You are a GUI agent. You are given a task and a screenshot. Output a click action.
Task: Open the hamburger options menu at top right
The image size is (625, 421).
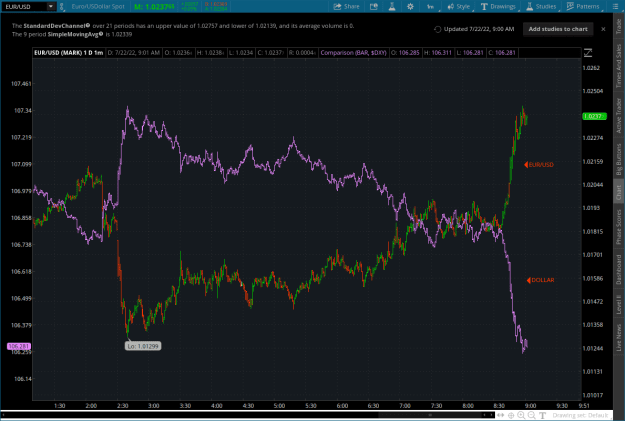[x=615, y=6]
